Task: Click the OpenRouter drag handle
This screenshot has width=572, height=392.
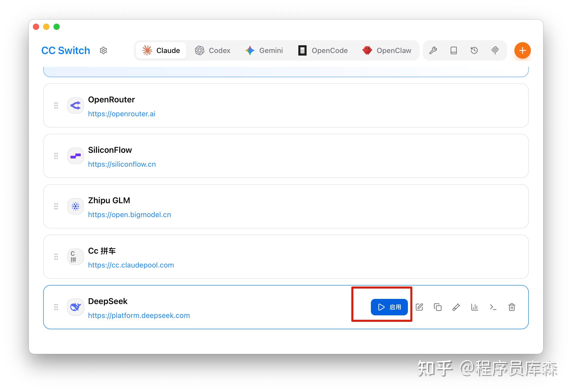Action: click(x=56, y=105)
